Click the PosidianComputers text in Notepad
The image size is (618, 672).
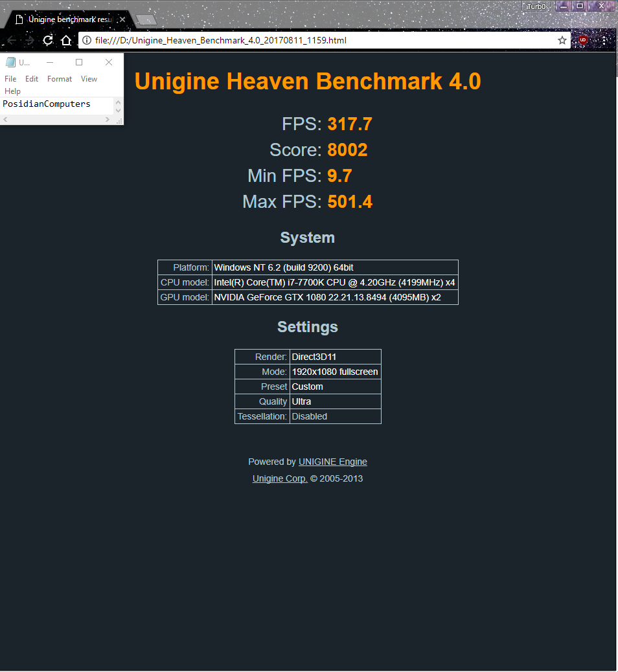47,104
